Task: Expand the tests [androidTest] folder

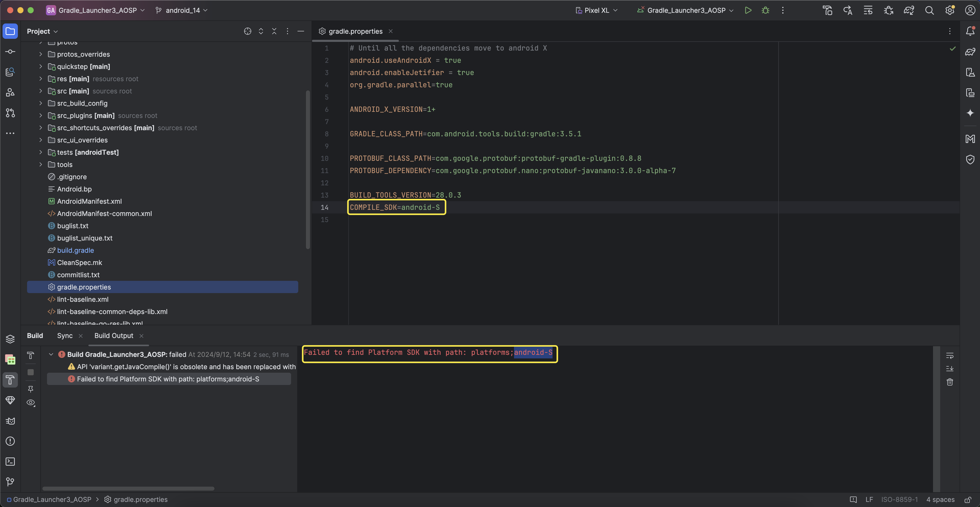Action: (x=41, y=152)
